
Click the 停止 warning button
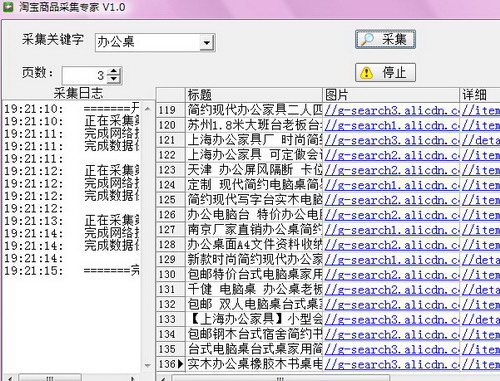(x=385, y=72)
